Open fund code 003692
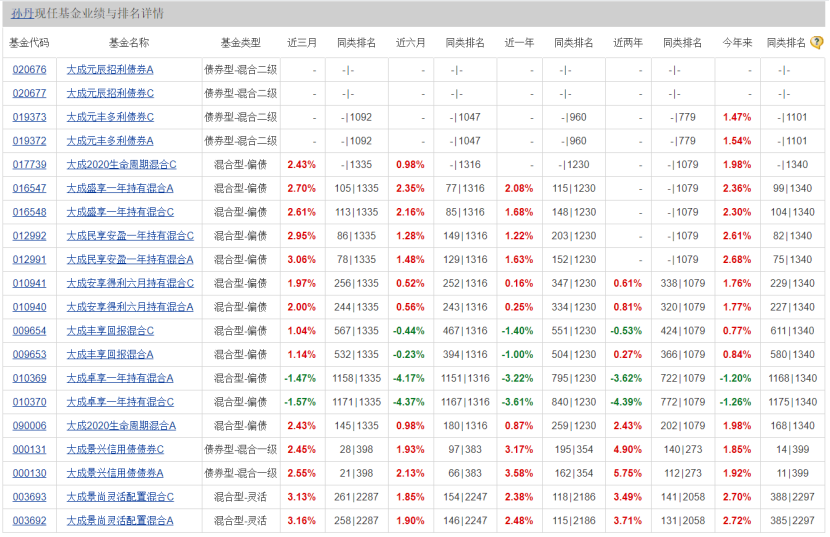This screenshot has height=537, width=830. pos(30,521)
